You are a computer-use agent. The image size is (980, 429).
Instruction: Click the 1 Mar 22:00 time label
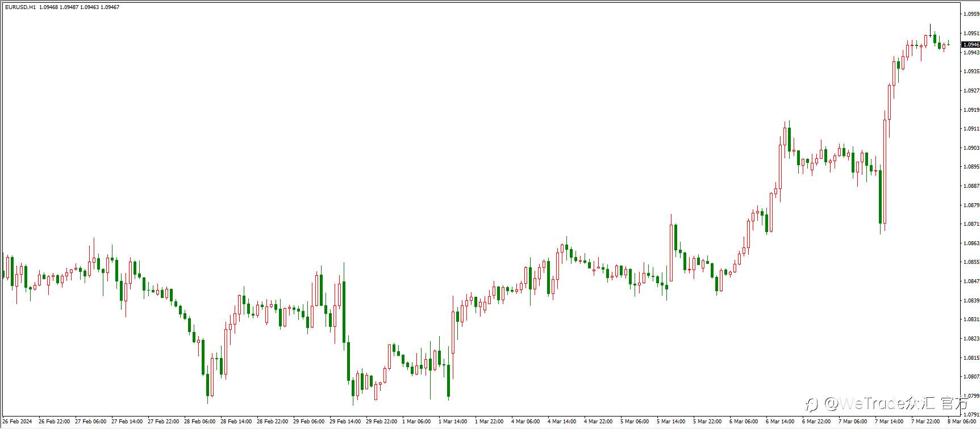point(489,422)
